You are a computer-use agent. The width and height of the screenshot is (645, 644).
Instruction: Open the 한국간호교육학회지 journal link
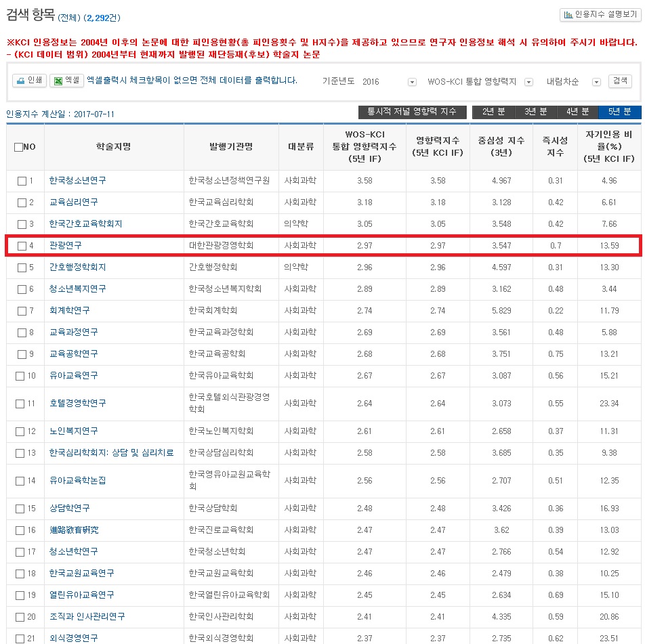click(x=85, y=224)
